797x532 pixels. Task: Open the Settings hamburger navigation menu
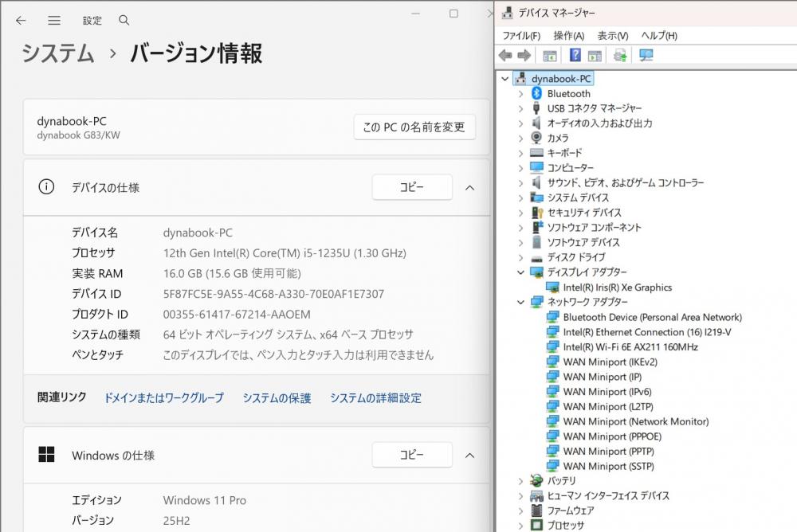54,21
